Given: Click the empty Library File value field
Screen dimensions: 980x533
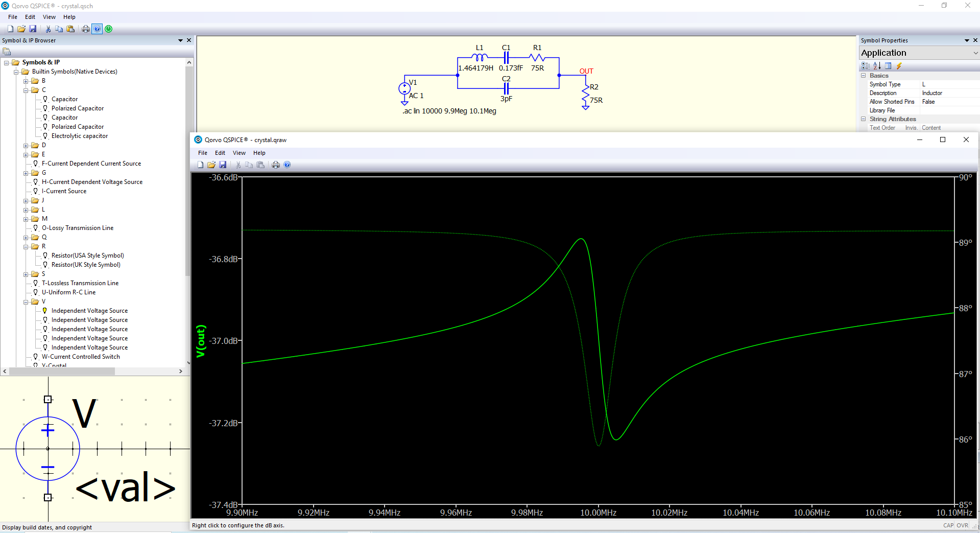Looking at the screenshot, I should point(949,110).
